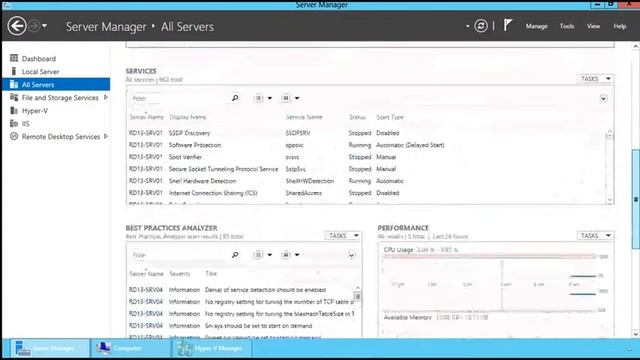
Task: Sort services by Status column
Action: tap(357, 117)
